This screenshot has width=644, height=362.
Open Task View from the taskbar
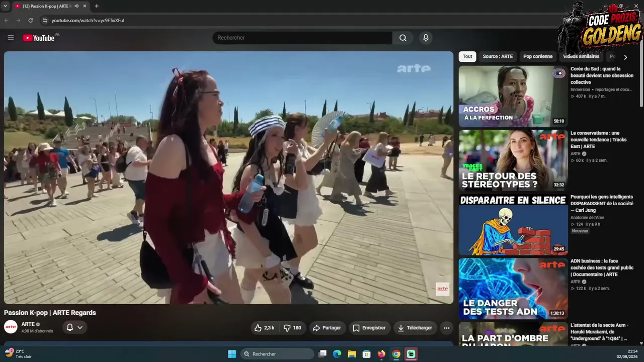[323, 354]
